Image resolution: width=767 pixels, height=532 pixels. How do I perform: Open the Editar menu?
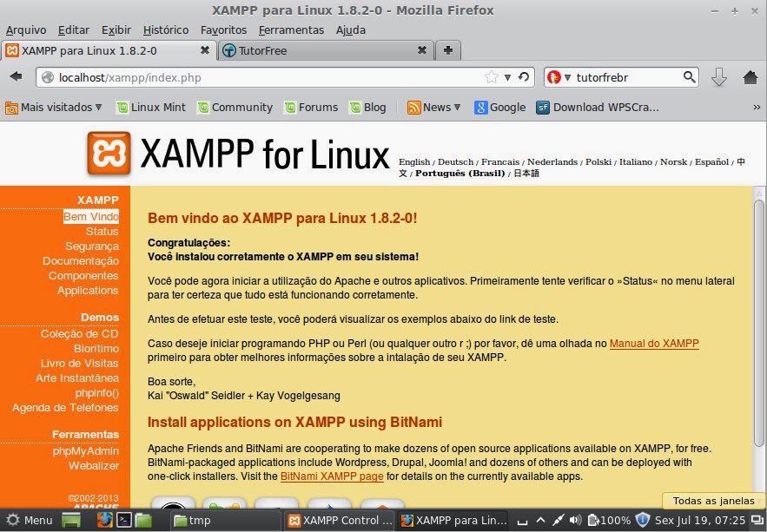click(73, 30)
